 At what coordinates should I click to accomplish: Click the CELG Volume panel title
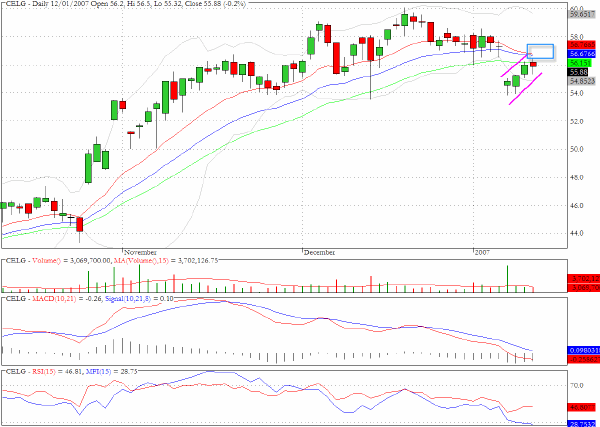coord(112,261)
